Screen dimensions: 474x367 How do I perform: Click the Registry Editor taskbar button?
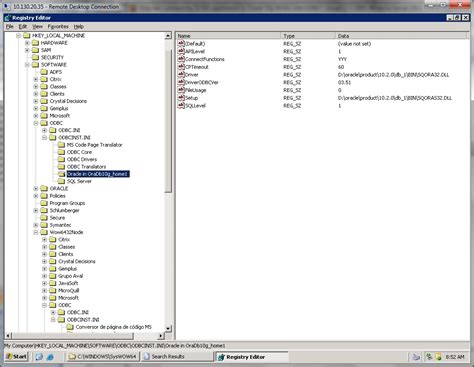[251, 357]
